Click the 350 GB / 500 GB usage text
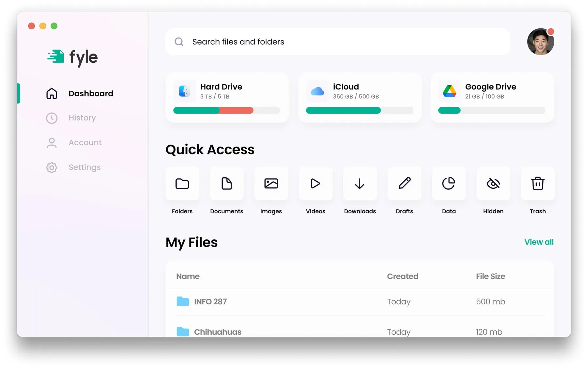Viewport: 588px width, 368px height. 356,96
